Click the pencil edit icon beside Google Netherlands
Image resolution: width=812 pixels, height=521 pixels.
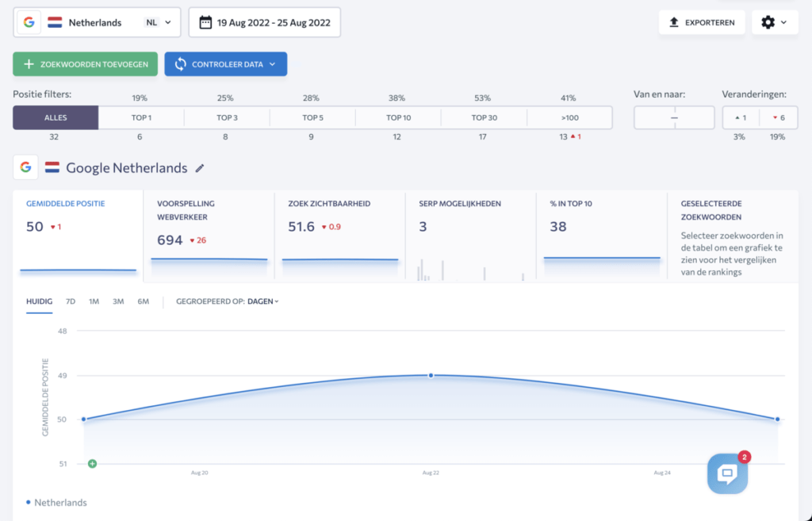pyautogui.click(x=200, y=168)
